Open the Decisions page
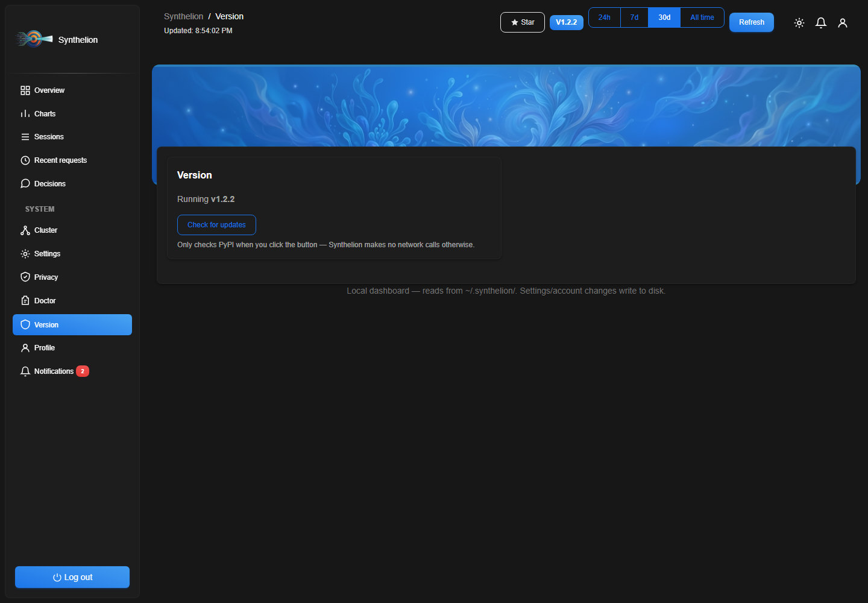Image resolution: width=868 pixels, height=603 pixels. pos(72,184)
